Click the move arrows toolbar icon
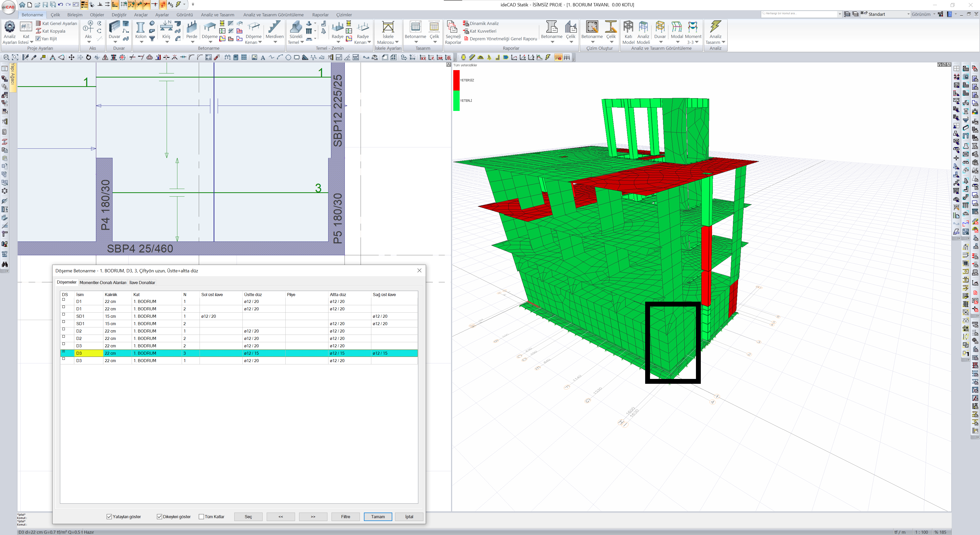Screen dimensions: 980x535 point(71,57)
